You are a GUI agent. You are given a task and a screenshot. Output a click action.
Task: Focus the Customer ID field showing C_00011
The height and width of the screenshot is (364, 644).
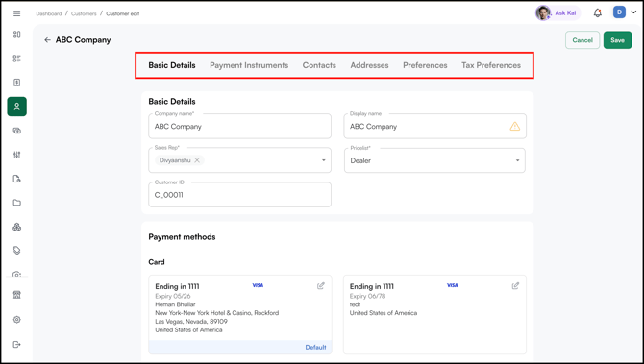pyautogui.click(x=239, y=195)
